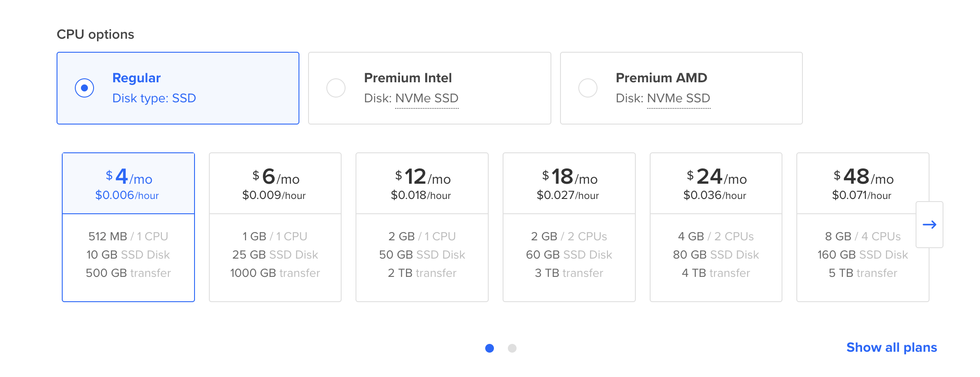Choose the $6/mo 1 GB plan
The width and height of the screenshot is (980, 377).
tap(275, 227)
